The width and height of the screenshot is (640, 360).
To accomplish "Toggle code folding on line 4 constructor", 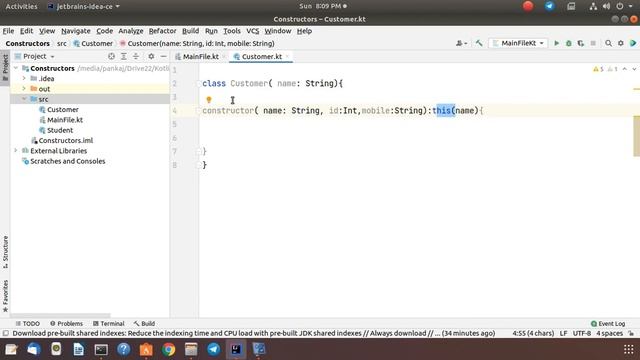I will pyautogui.click(x=199, y=111).
